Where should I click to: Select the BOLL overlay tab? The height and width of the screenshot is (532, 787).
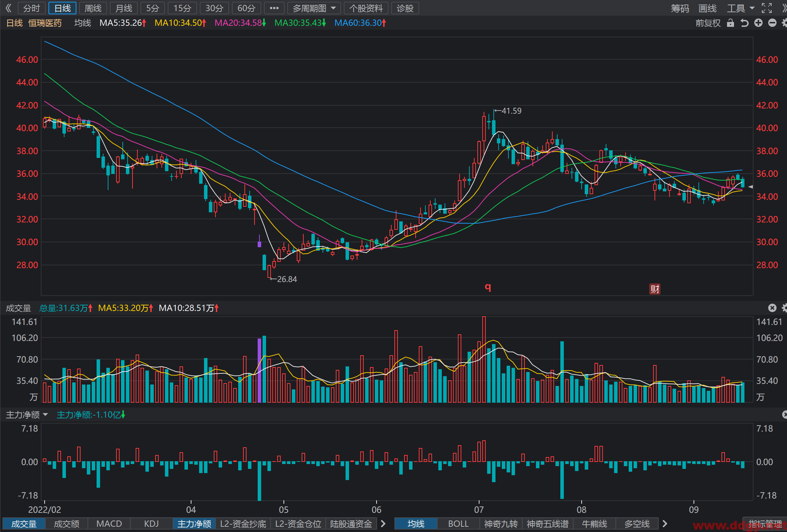coord(458,524)
